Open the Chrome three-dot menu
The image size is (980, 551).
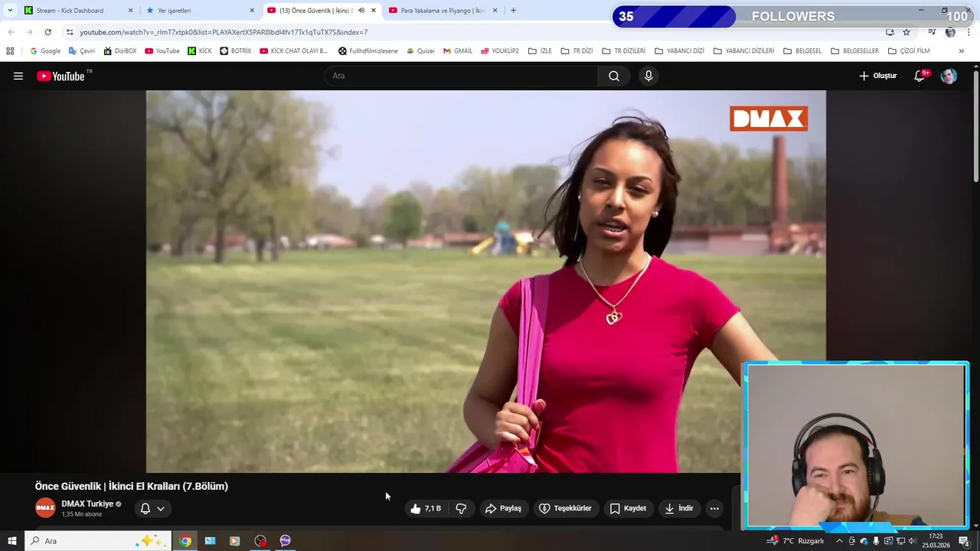[969, 32]
